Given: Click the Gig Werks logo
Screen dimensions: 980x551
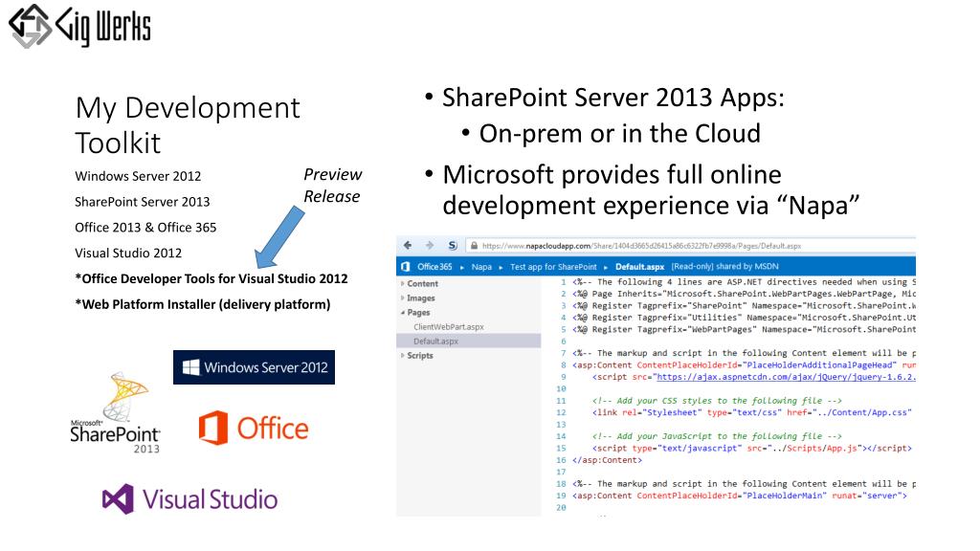Looking at the screenshot, I should click(79, 26).
